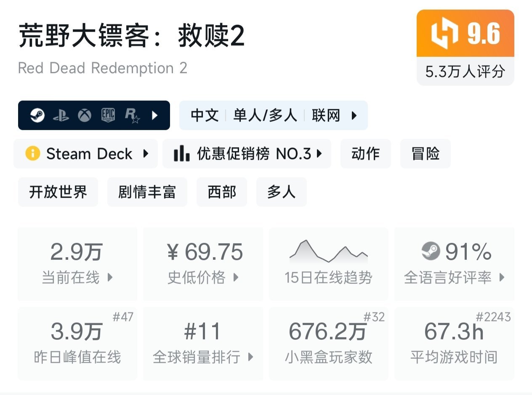Select the 开放世界 tag
Screen dimensions: 532x395
(x=58, y=192)
